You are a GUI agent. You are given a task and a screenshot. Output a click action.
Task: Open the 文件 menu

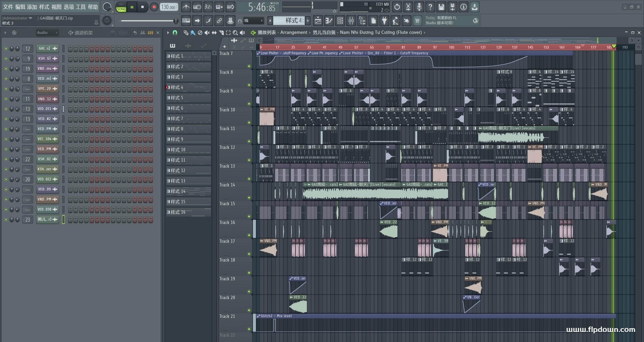click(x=8, y=7)
